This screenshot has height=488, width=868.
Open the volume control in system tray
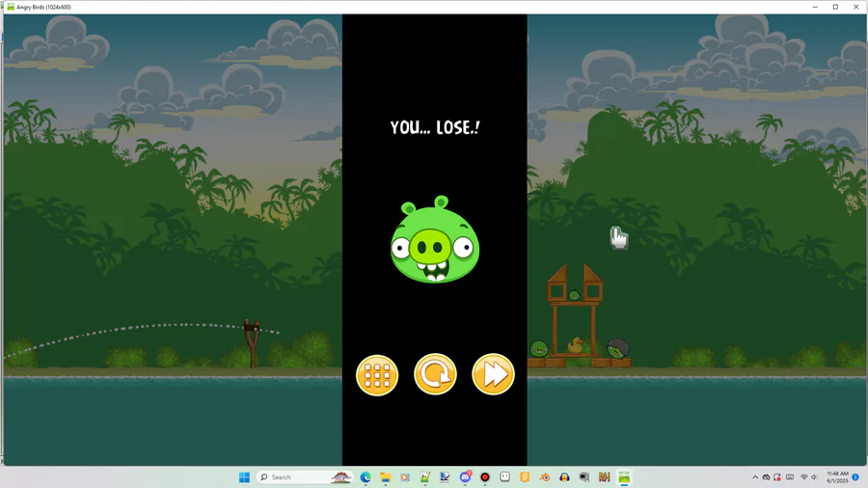pos(814,477)
